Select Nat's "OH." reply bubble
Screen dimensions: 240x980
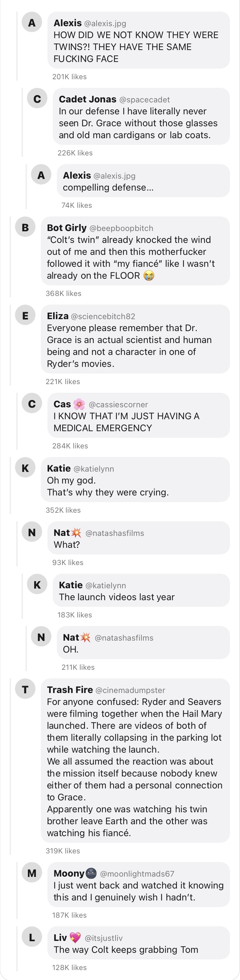143,643
